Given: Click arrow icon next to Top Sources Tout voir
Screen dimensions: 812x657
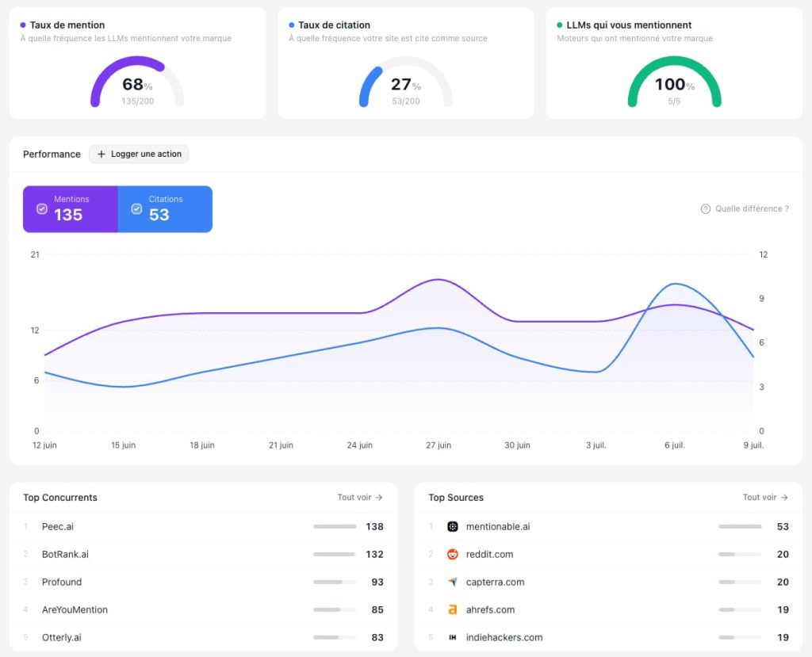Looking at the screenshot, I should (784, 497).
